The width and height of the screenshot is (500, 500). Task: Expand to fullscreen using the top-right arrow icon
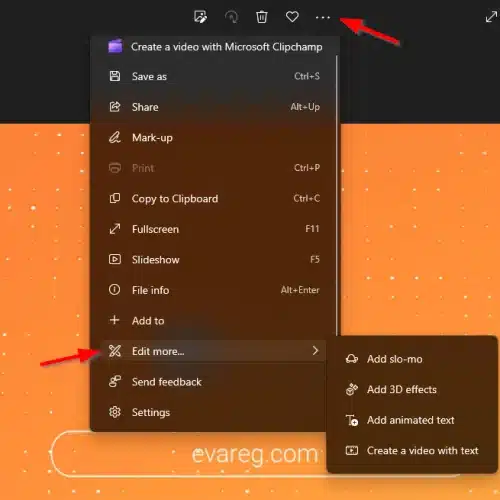coord(491,17)
